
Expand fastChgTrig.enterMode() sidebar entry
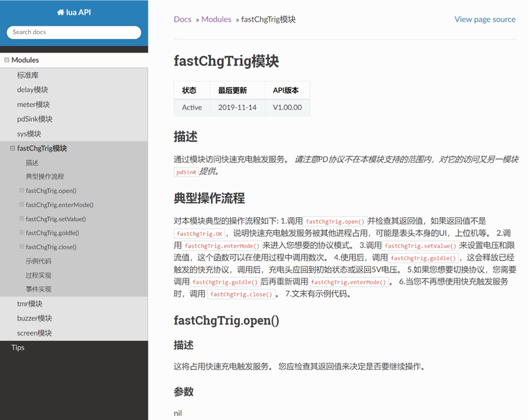[x=22, y=205]
